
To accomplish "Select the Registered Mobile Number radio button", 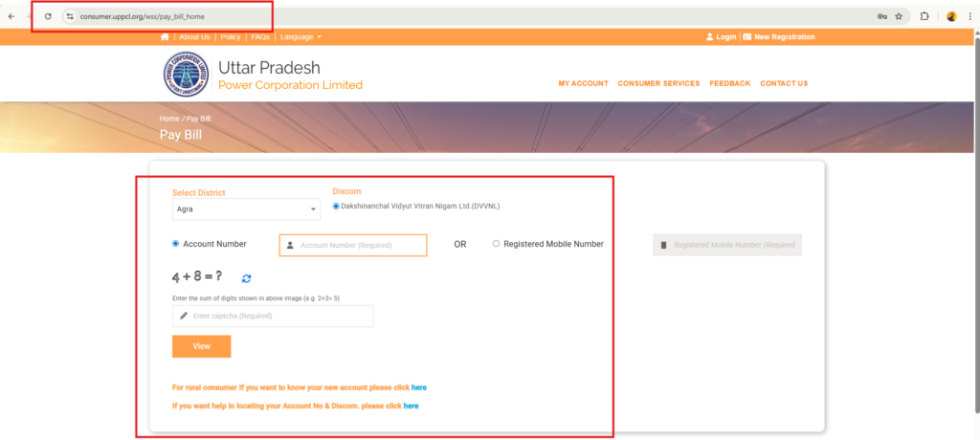I will click(497, 244).
